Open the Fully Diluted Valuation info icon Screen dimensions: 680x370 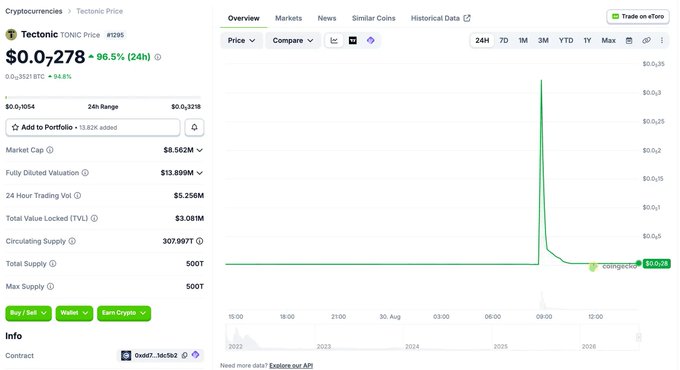(85, 173)
